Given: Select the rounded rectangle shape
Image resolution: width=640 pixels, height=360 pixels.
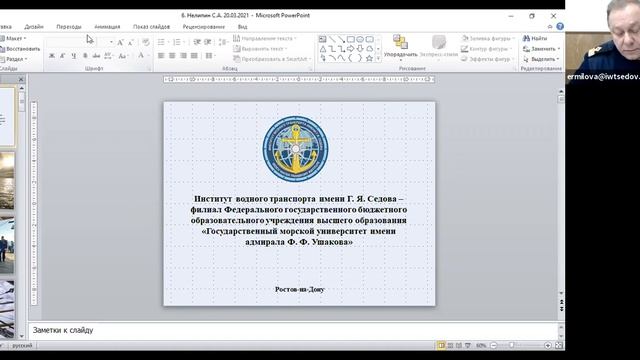Looking at the screenshot, I should click(x=369, y=39).
